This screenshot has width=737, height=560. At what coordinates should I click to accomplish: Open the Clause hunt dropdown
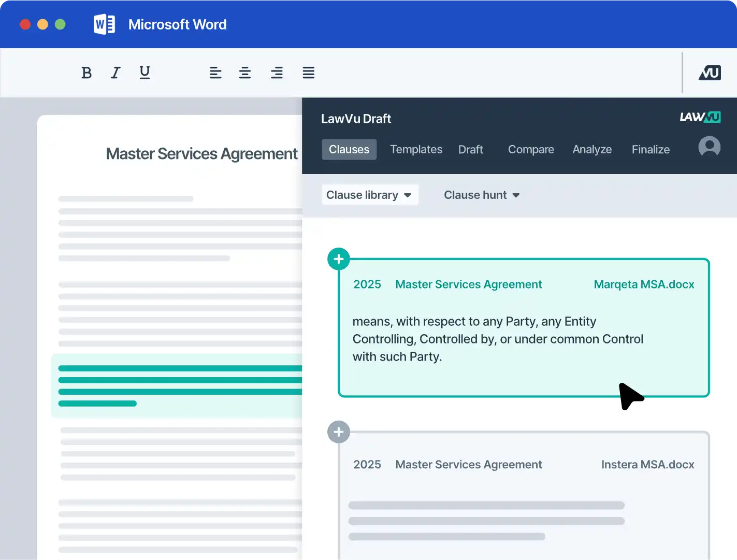(481, 195)
